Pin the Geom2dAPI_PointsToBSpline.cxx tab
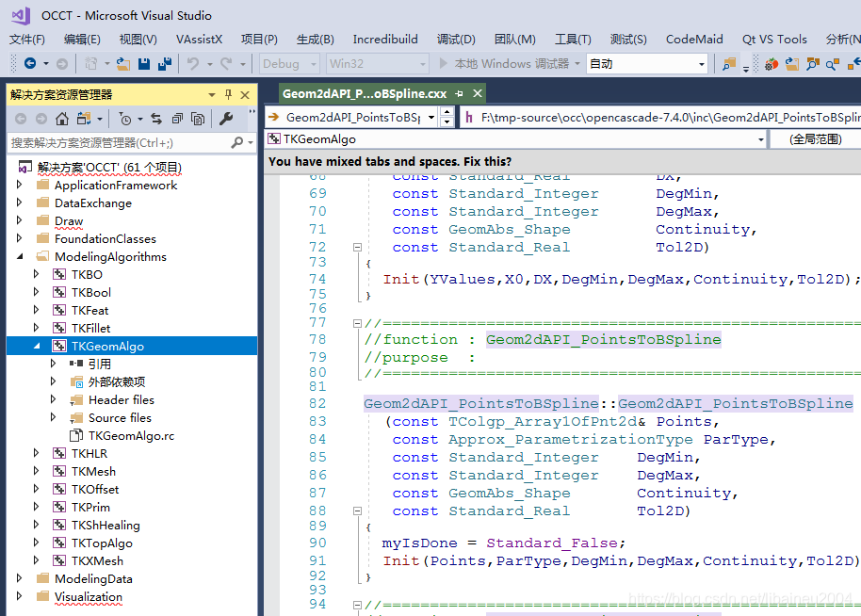 click(459, 94)
